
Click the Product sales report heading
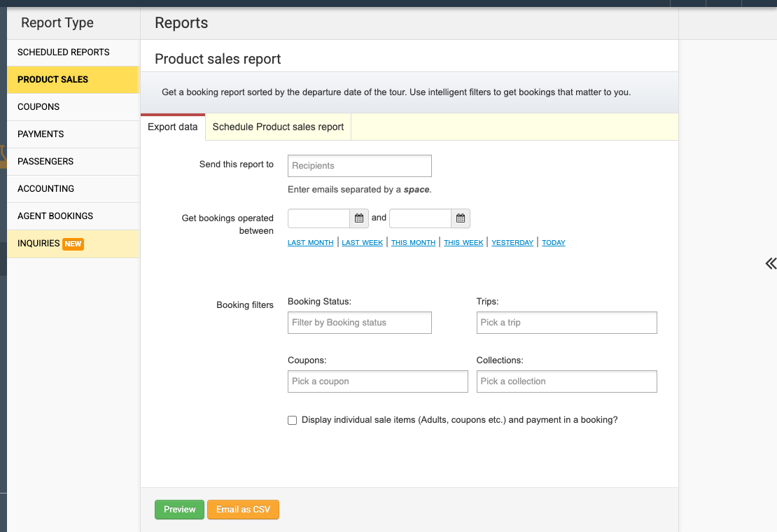click(218, 59)
